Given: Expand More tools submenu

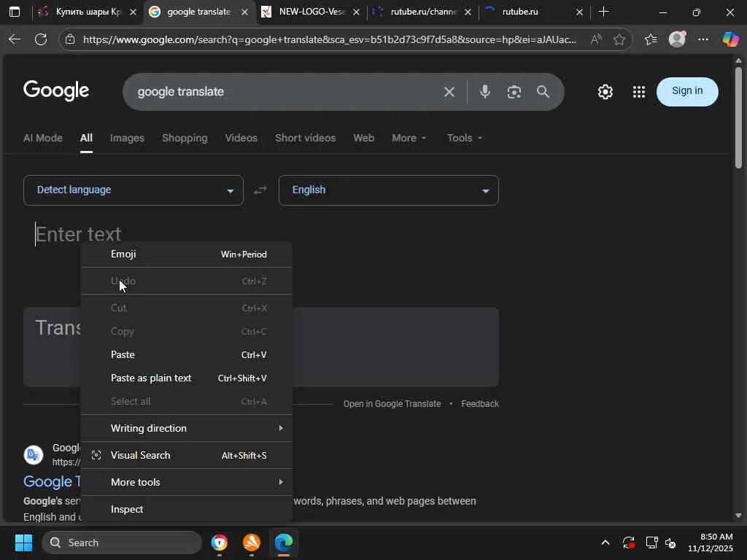Looking at the screenshot, I should [186, 483].
